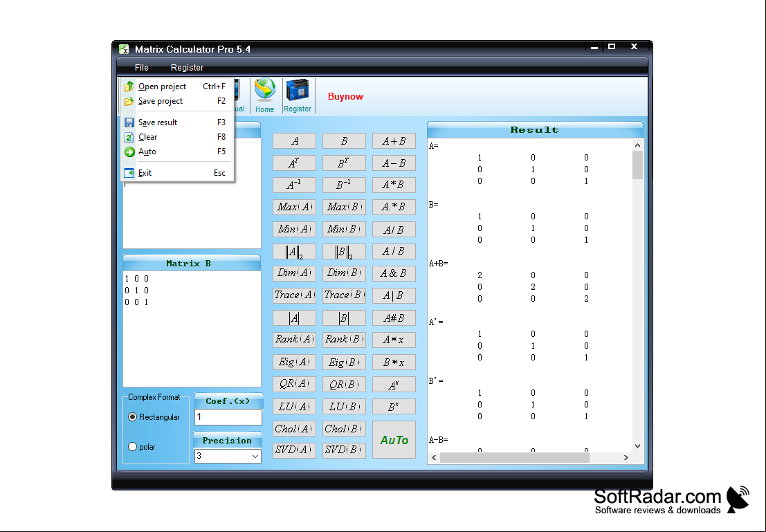Click the B display button
The image size is (766, 532).
(x=344, y=140)
